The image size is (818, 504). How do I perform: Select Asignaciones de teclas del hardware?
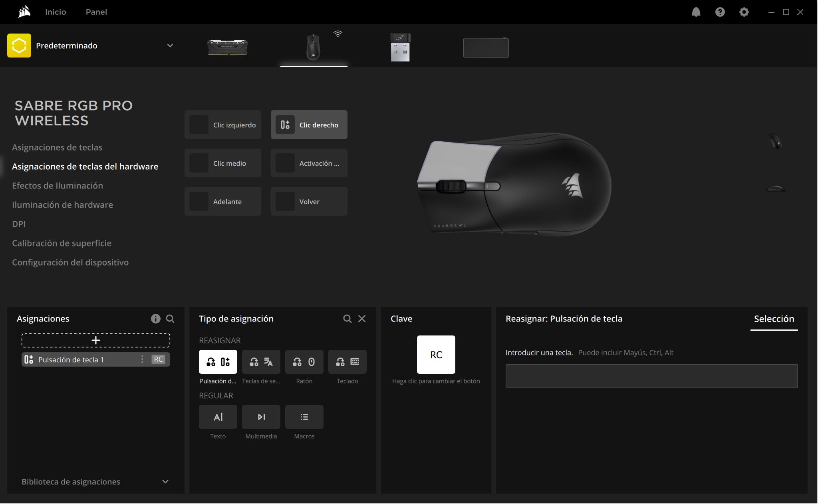(85, 167)
